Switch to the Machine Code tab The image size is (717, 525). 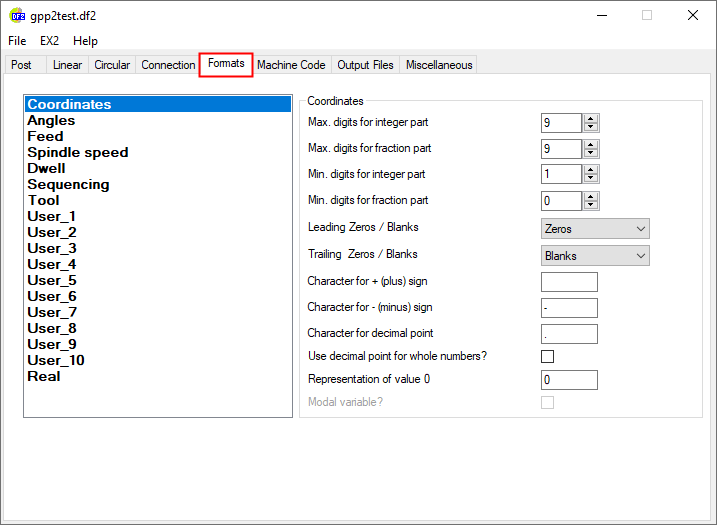pos(291,65)
